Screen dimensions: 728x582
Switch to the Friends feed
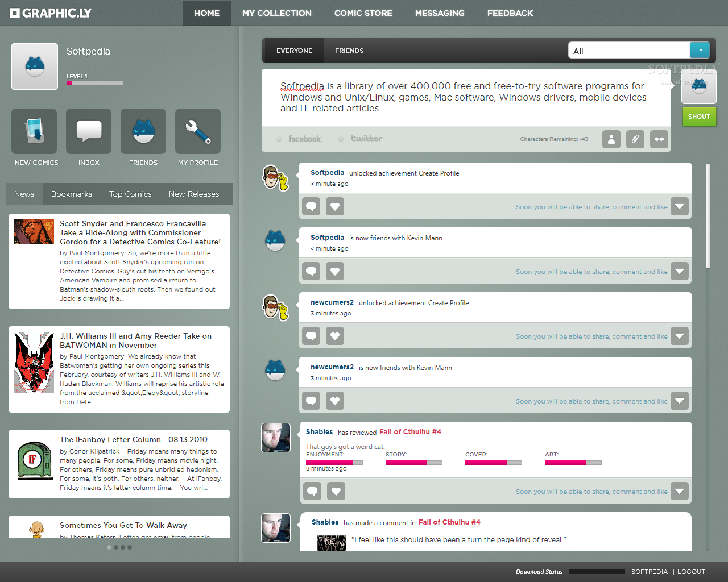click(x=349, y=51)
